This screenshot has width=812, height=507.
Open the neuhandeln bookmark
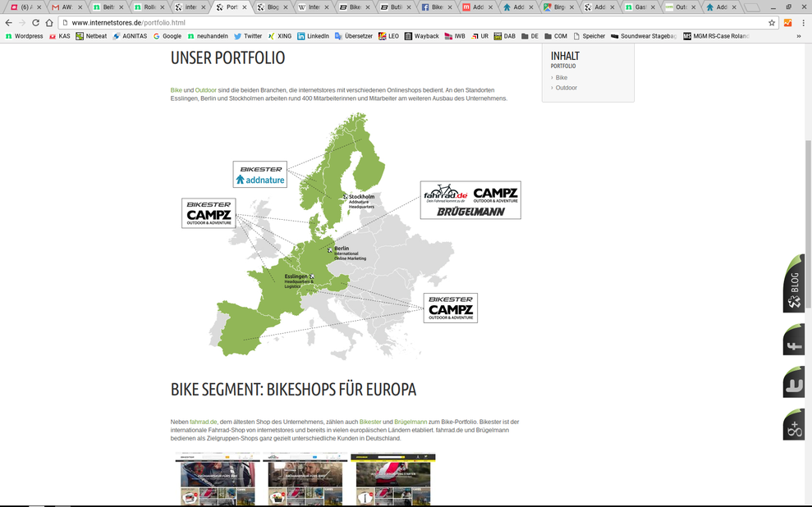[208, 36]
